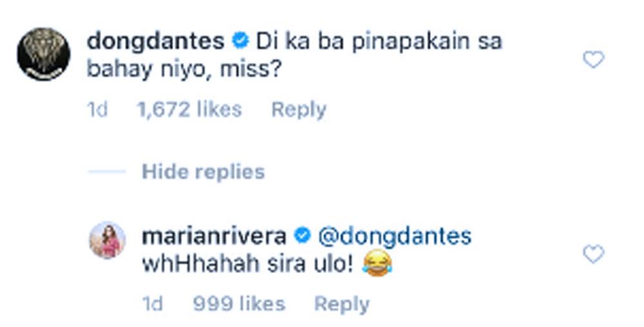Viewport: 644px width, 327px height.
Task: Click the marianrivera username
Action: pos(214,236)
